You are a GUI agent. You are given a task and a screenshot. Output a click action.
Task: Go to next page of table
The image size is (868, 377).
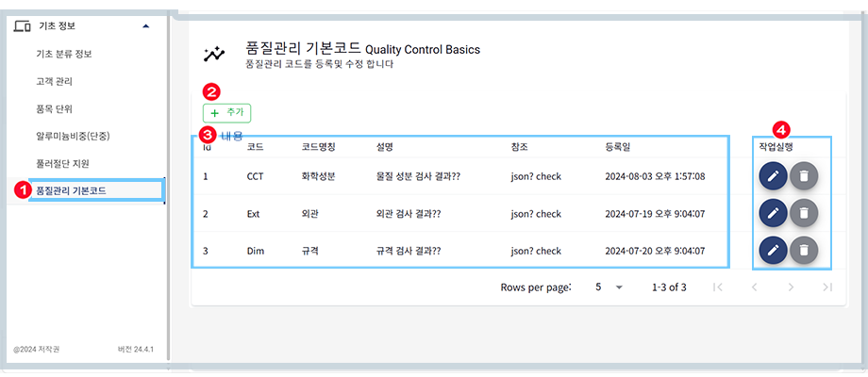[x=791, y=287]
